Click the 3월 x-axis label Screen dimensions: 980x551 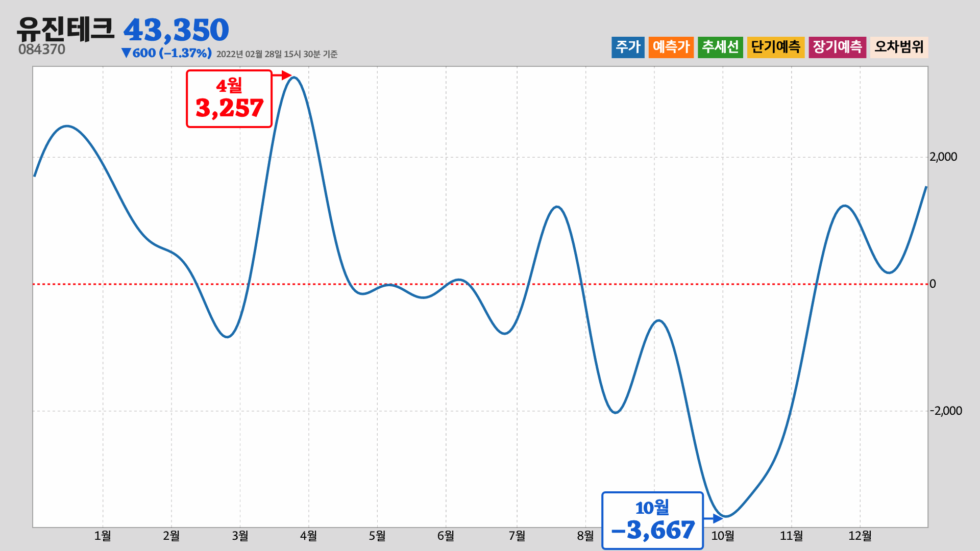point(240,536)
